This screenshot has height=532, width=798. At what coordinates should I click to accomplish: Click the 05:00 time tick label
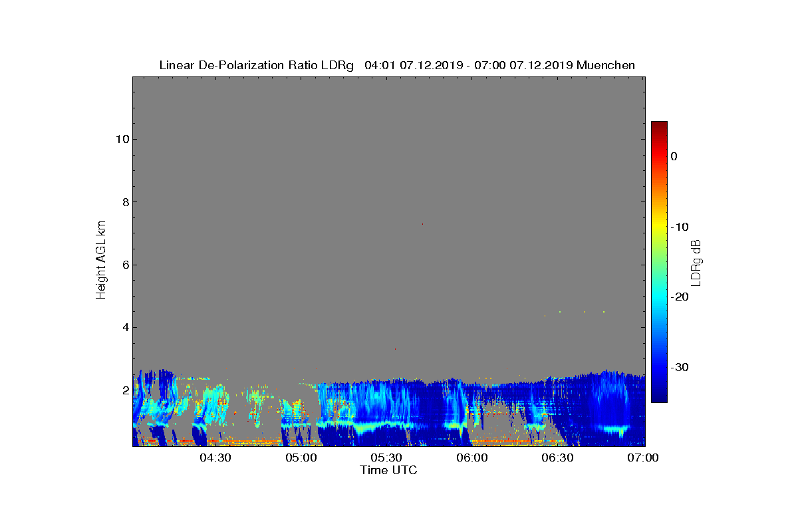(x=301, y=458)
